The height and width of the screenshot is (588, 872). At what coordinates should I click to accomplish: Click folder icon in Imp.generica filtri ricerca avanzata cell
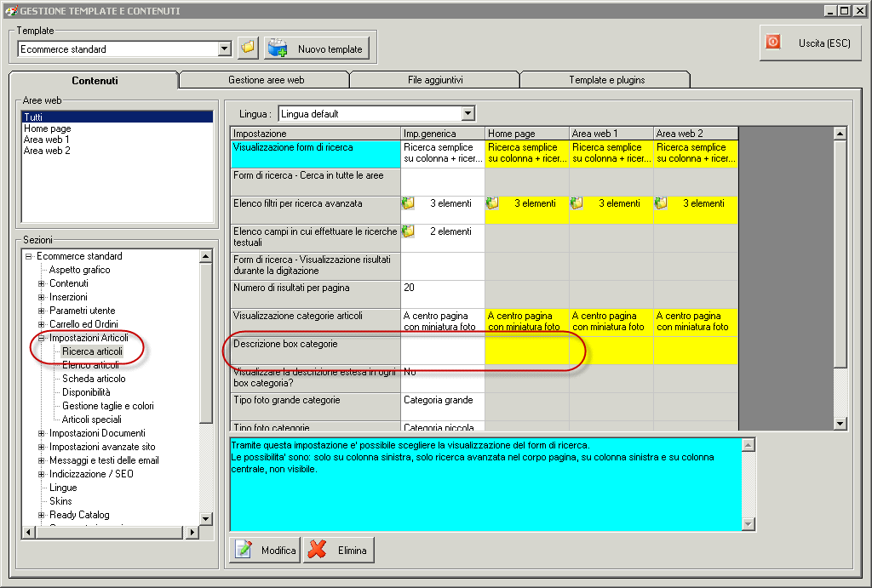point(409,204)
